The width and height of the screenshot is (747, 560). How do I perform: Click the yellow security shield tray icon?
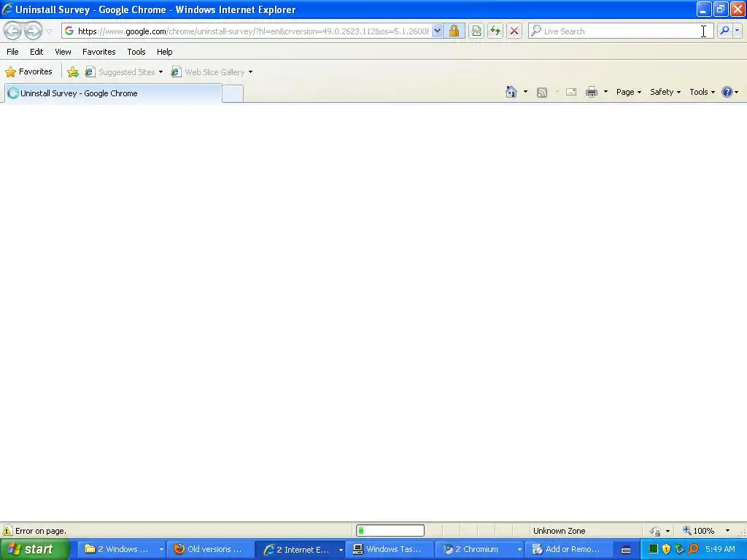pyautogui.click(x=667, y=550)
